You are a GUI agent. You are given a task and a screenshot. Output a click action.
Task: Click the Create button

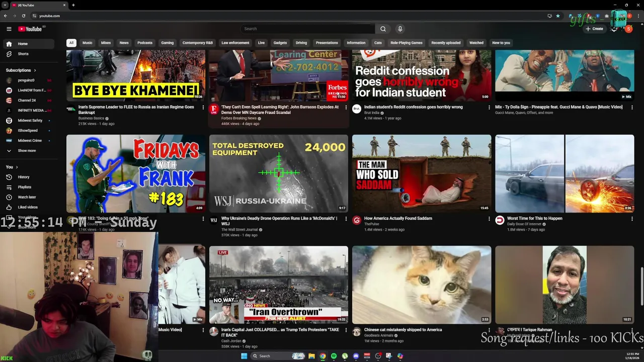click(594, 29)
